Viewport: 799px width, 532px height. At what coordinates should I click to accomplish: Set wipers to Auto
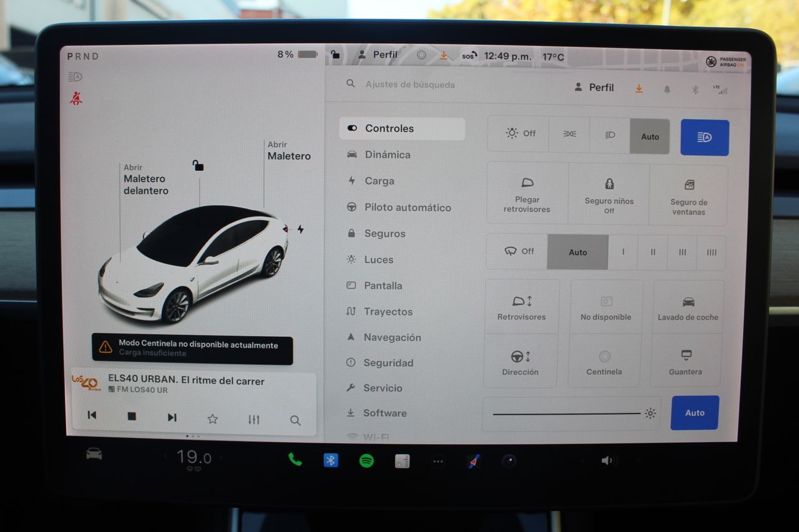[578, 252]
